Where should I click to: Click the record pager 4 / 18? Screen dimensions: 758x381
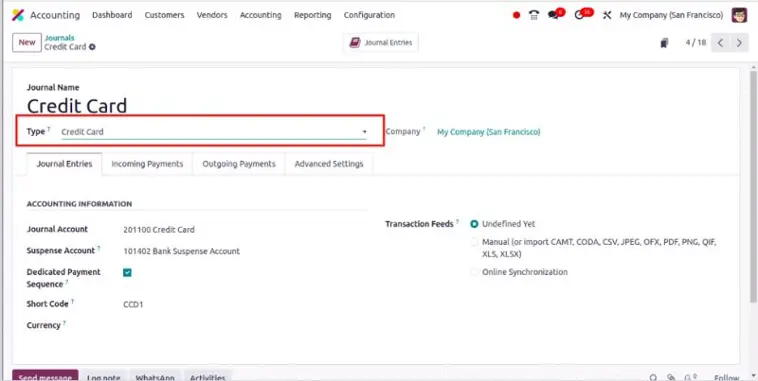tap(696, 43)
